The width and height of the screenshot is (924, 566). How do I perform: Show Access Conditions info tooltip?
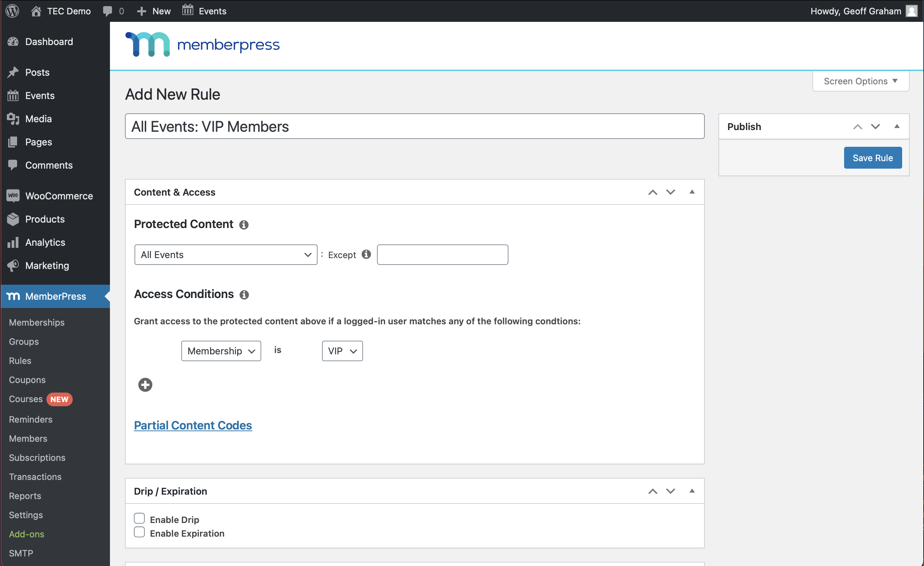point(244,295)
